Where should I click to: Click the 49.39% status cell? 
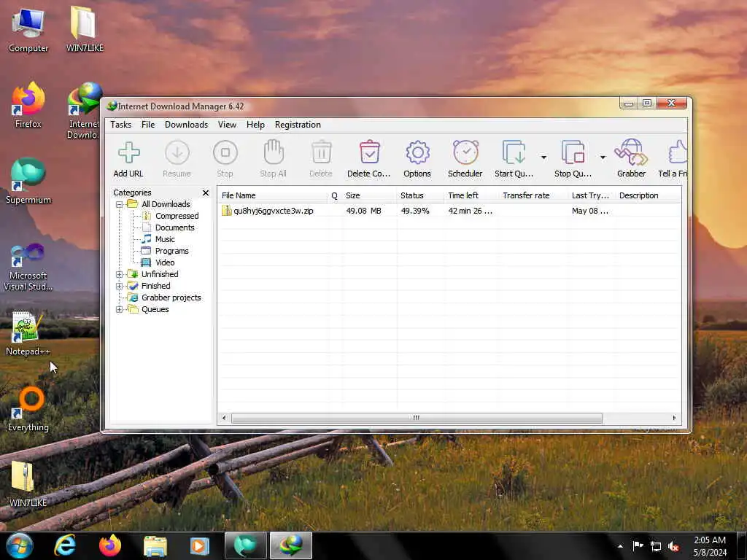pos(415,211)
